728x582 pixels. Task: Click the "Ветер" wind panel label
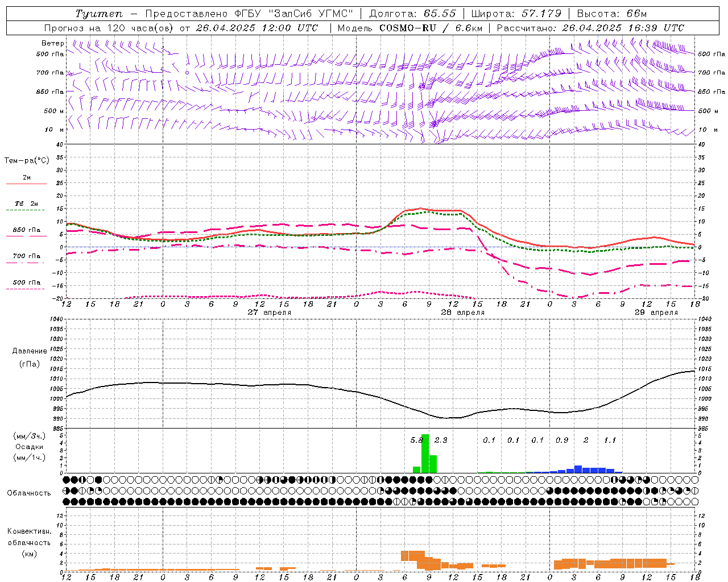tap(53, 43)
